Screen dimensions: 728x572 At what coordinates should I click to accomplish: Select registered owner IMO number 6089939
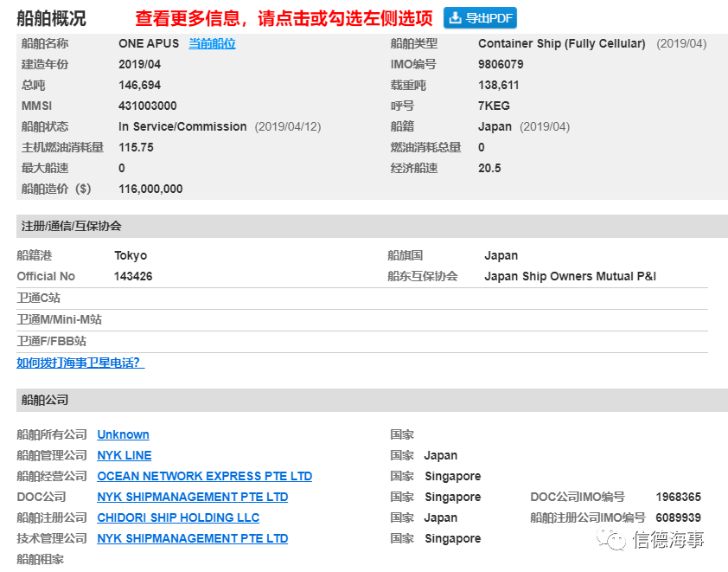tap(679, 517)
